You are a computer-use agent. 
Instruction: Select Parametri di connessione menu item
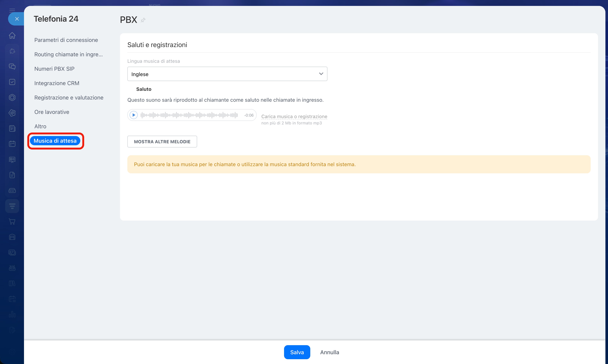click(x=66, y=40)
